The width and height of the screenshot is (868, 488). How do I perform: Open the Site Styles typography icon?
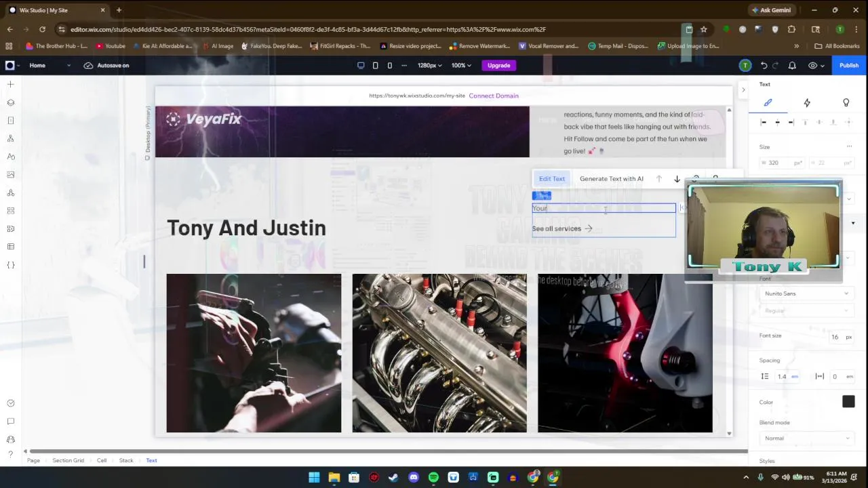[x=11, y=157]
